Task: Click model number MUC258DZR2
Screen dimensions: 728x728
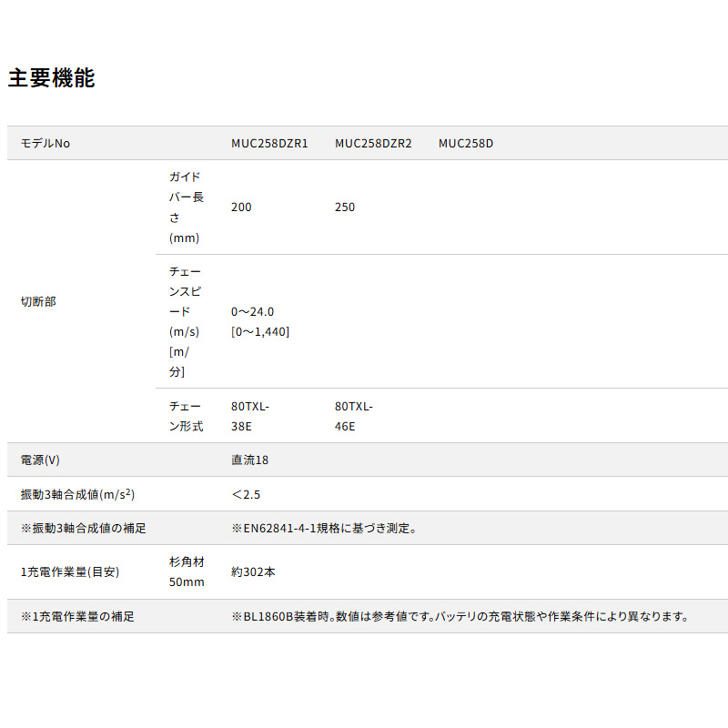Action: pyautogui.click(x=373, y=144)
